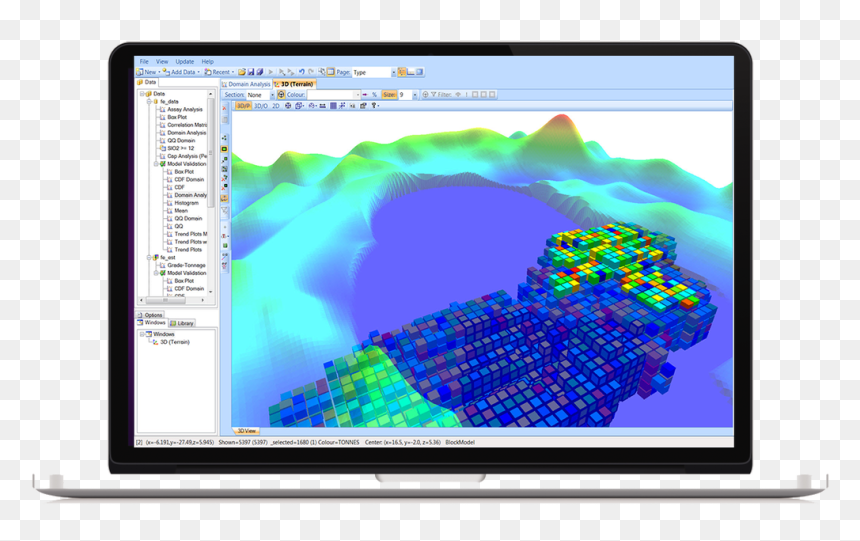Click the Size button
Image resolution: width=860 pixels, height=541 pixels.
click(389, 95)
